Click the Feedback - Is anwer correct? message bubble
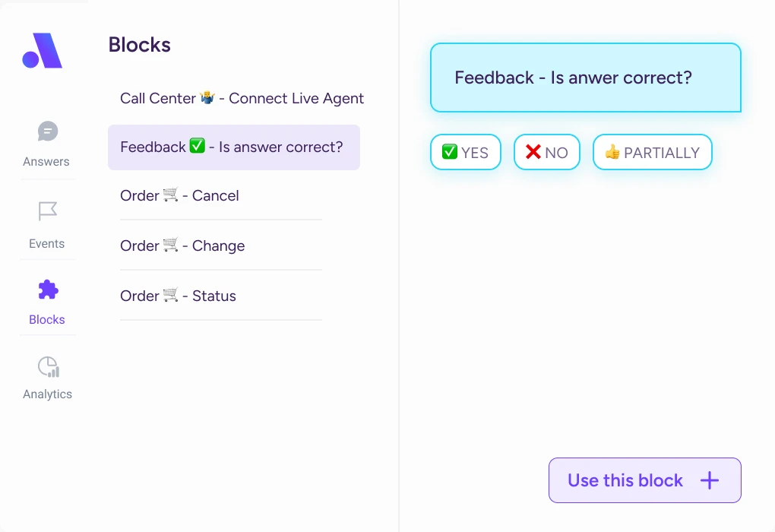This screenshot has width=775, height=532. coord(586,78)
